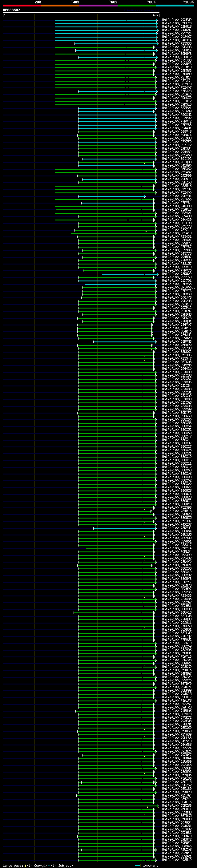Open hit label UniRef100_P93153
The image size is (197, 868).
pos(177,277)
